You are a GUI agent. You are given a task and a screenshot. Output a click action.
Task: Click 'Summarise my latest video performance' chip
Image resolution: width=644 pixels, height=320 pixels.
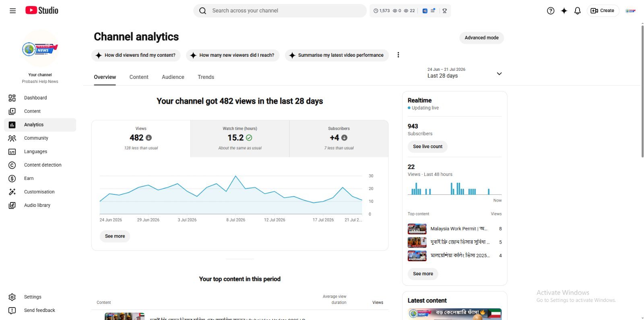[337, 55]
